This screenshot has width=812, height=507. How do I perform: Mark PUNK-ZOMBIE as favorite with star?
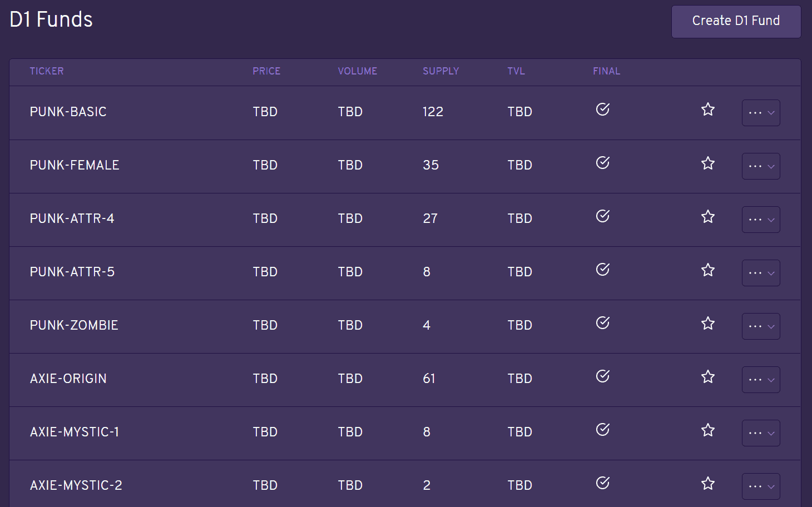pos(707,323)
